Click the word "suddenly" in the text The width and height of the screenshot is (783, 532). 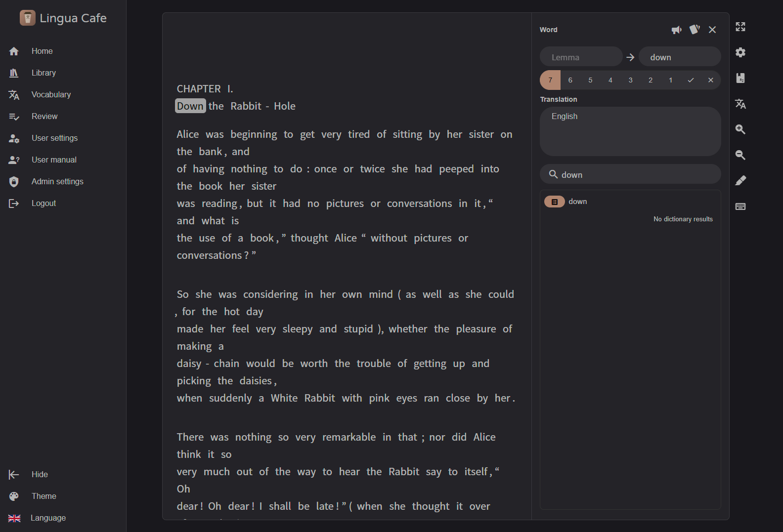(x=230, y=398)
